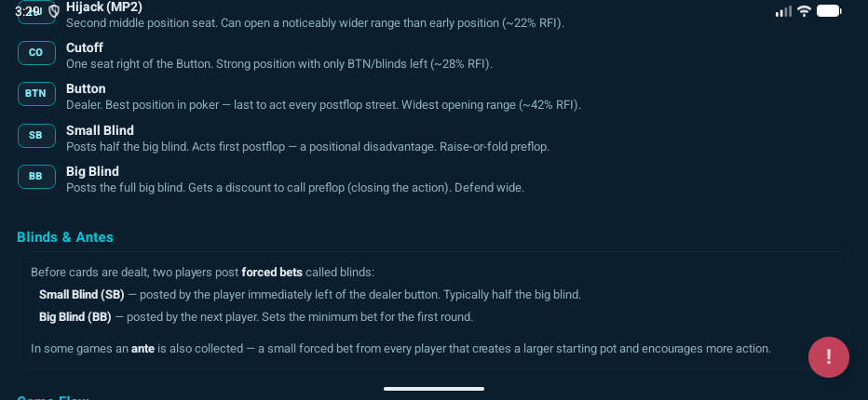This screenshot has height=400, width=868.
Task: Tap the Button dealer description text
Action: 322,105
